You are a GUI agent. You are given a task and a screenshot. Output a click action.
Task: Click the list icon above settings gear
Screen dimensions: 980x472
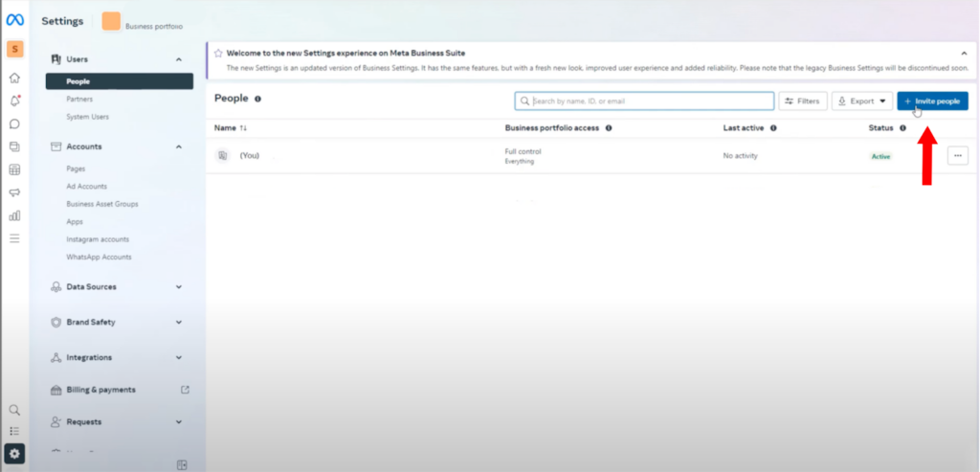pos(14,432)
